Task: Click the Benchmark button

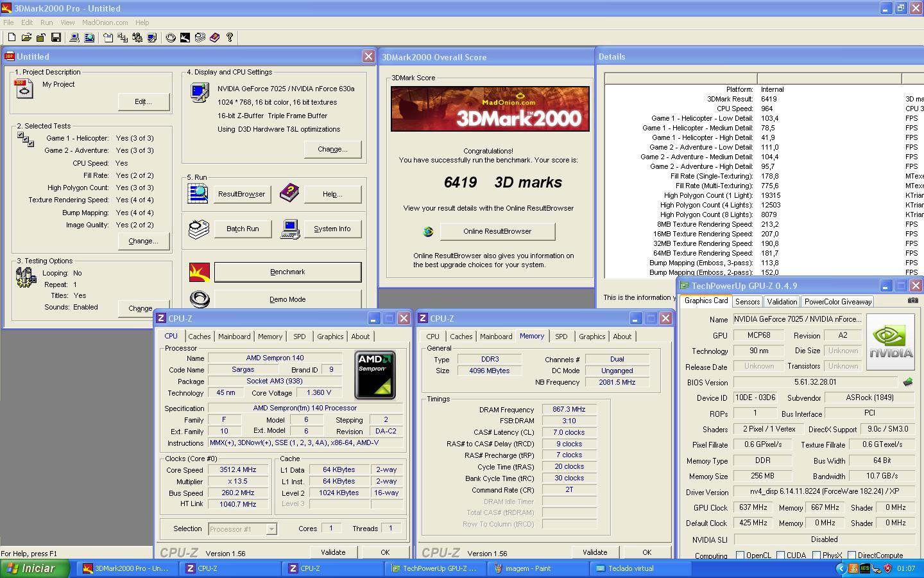Action: click(x=287, y=272)
